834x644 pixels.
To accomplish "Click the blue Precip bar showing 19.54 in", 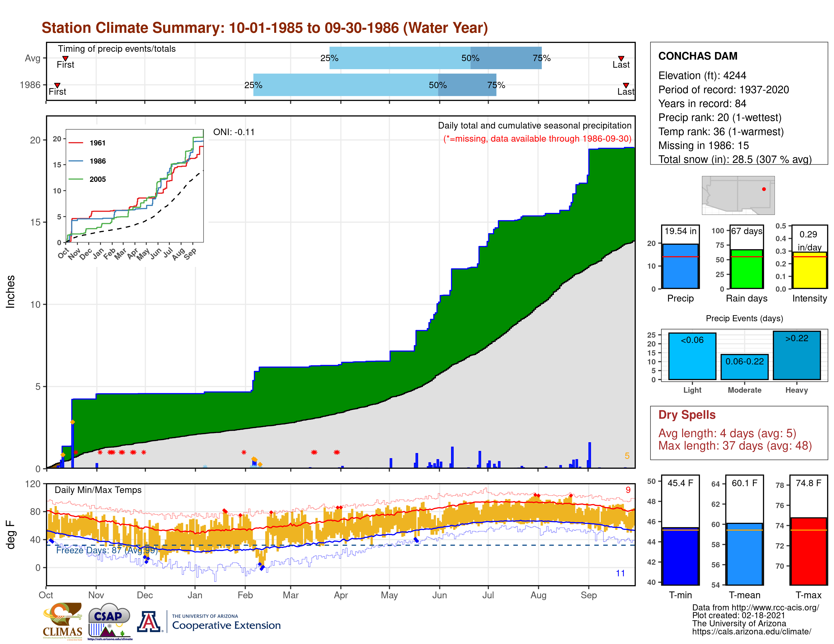I will tap(680, 266).
